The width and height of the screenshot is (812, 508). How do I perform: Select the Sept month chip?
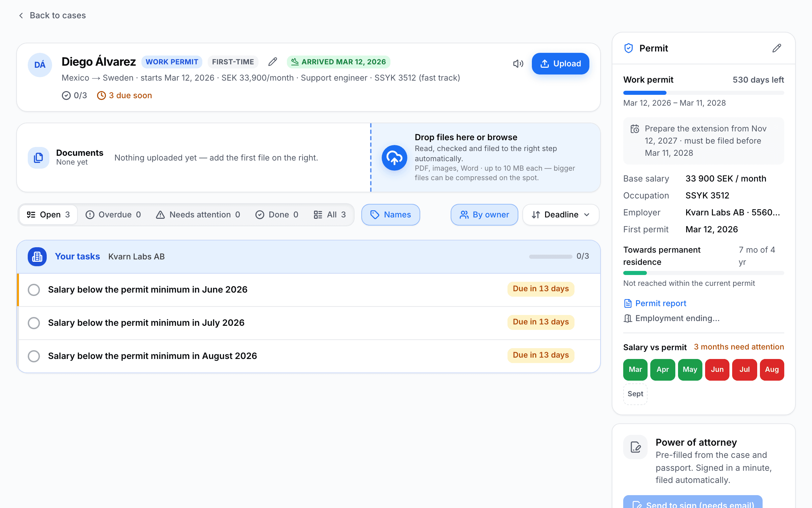(x=635, y=394)
